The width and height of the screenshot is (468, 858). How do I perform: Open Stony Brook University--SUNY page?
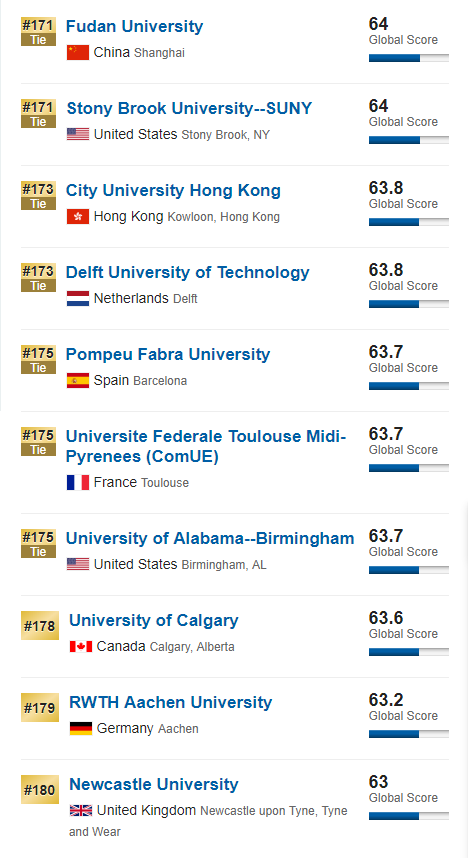coord(189,108)
